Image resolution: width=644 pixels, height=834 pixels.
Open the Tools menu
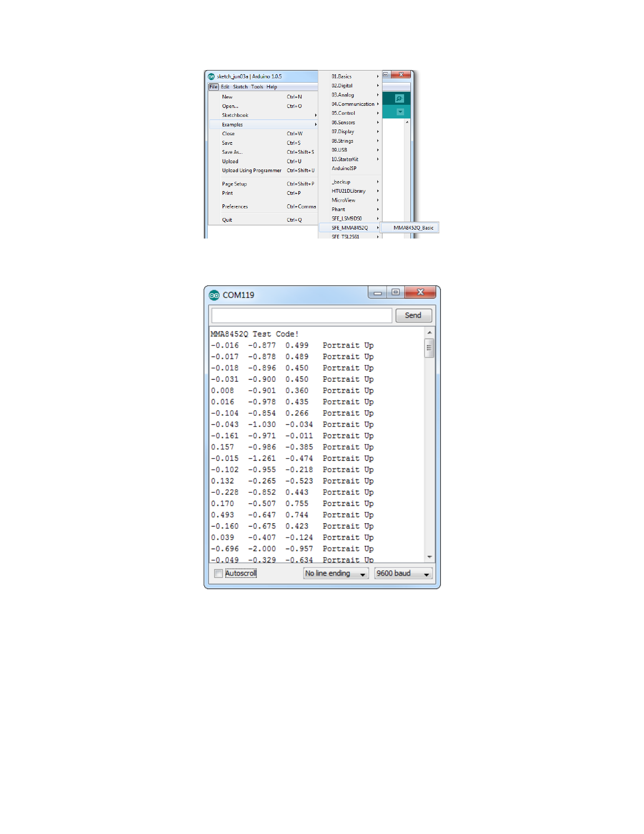(x=257, y=87)
